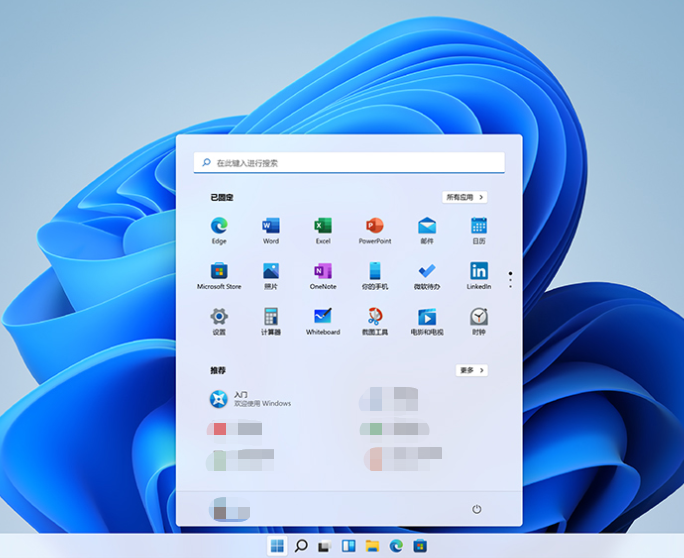Screen dimensions: 684x558
Task: Open Movies & TV (电影和电视)
Action: (427, 322)
